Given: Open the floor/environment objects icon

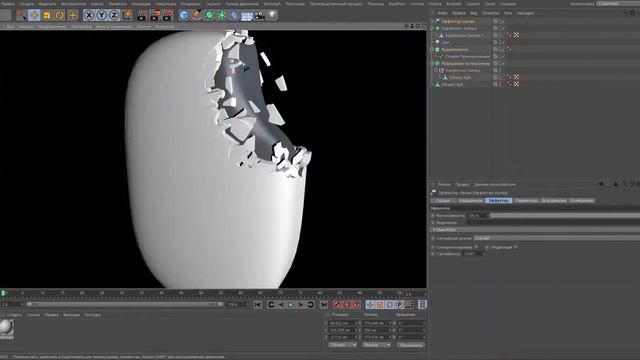Looking at the screenshot, I should point(247,16).
